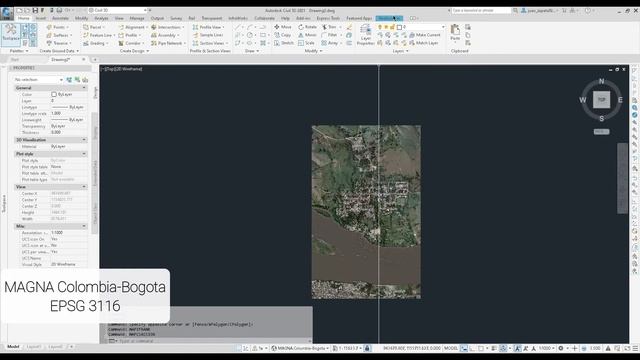Click the application menu button

click(7, 13)
